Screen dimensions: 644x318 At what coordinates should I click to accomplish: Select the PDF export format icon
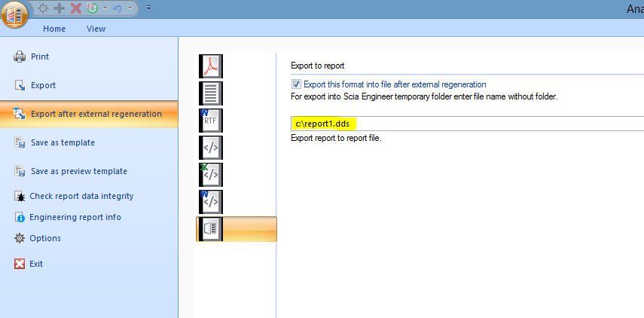pyautogui.click(x=211, y=66)
